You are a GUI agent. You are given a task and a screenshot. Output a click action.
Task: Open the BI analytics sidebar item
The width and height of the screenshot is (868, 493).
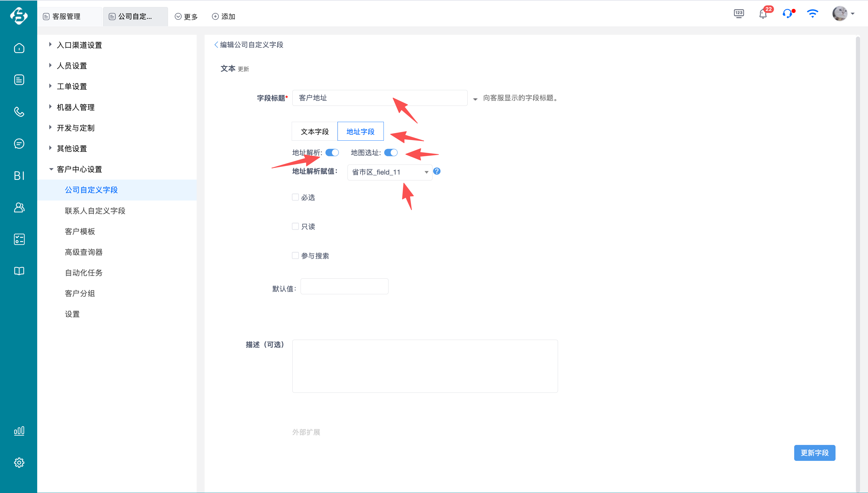19,175
